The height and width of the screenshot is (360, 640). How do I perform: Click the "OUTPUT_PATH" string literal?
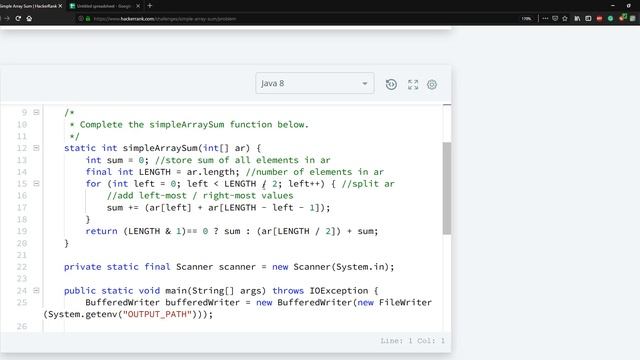pyautogui.click(x=157, y=314)
